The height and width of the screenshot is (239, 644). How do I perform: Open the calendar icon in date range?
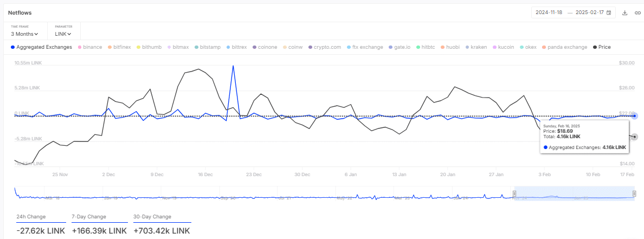[x=609, y=12]
